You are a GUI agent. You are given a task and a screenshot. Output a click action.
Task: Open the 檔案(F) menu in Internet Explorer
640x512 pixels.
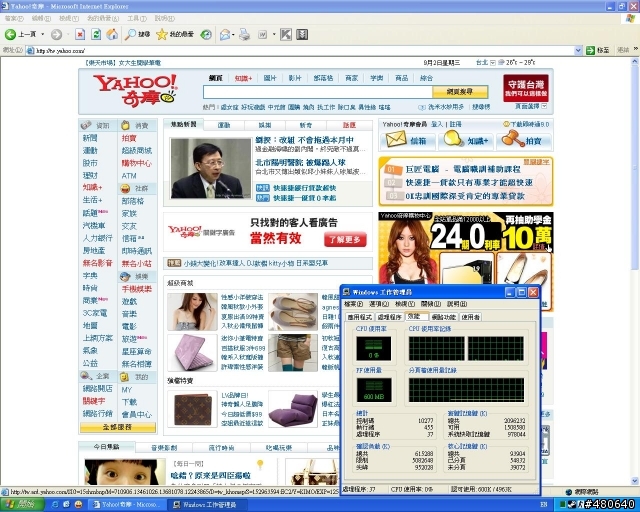14,18
